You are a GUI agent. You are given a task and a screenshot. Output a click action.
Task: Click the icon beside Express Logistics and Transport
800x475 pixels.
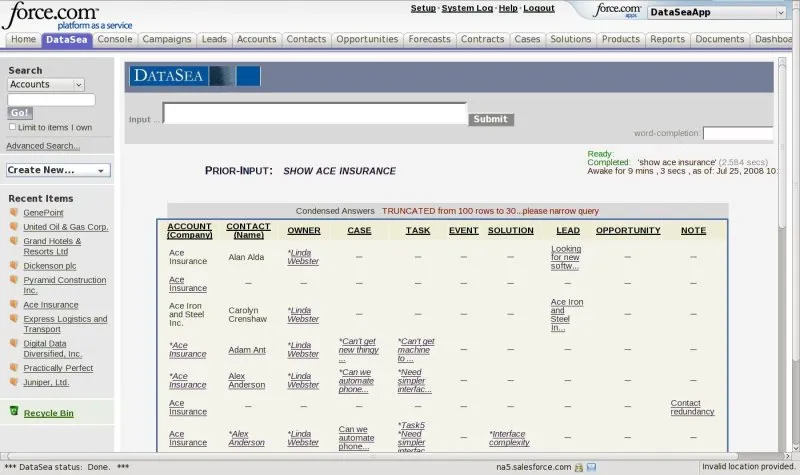point(14,318)
